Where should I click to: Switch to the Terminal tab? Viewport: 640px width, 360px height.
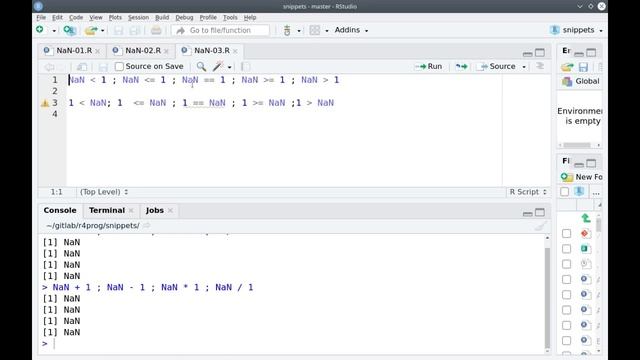point(107,210)
